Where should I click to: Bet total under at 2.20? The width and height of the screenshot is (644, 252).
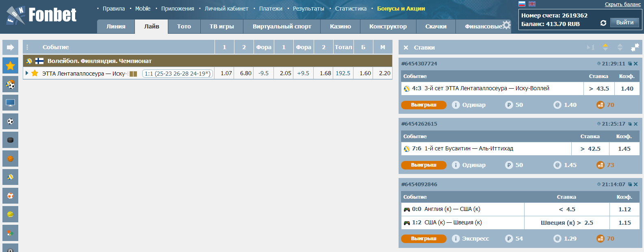tap(383, 74)
